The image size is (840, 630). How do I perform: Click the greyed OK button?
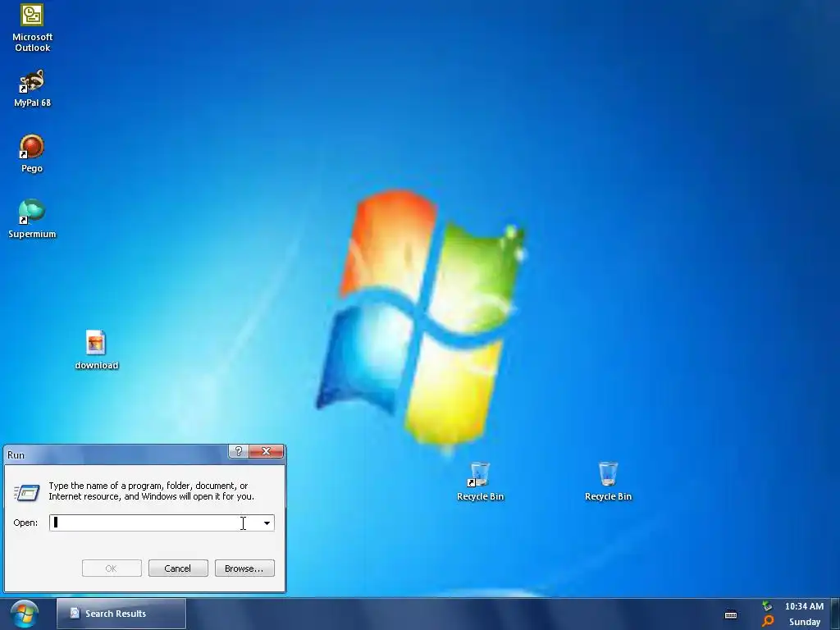[112, 568]
